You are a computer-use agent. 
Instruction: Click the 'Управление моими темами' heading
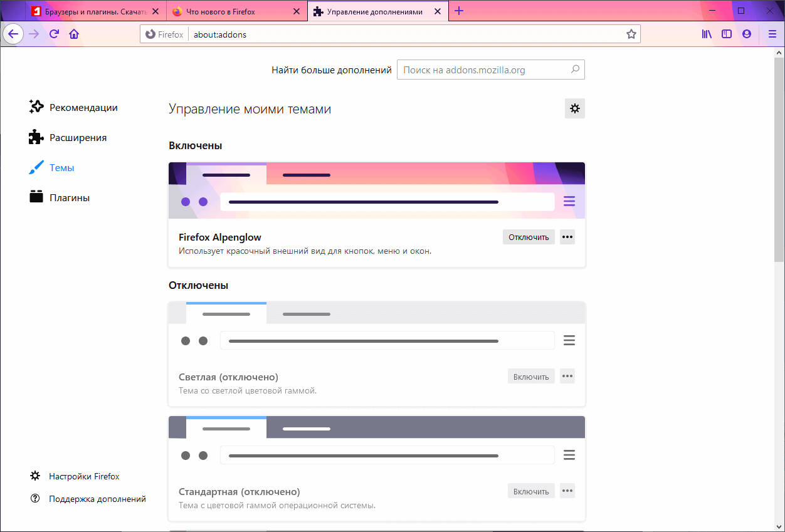click(x=250, y=109)
